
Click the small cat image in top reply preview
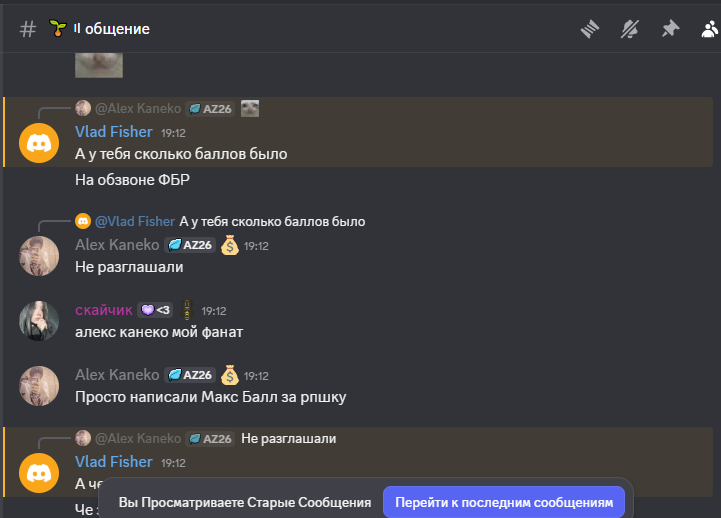pos(250,108)
